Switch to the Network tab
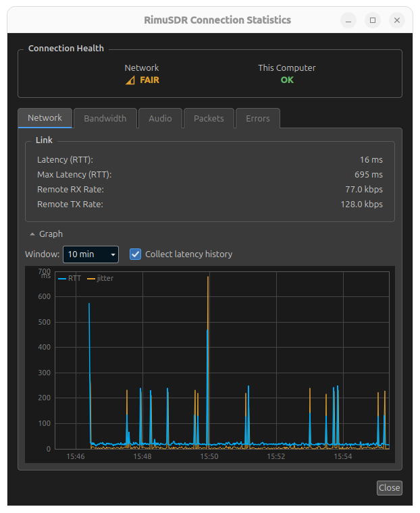This screenshot has width=420, height=513. (x=45, y=117)
